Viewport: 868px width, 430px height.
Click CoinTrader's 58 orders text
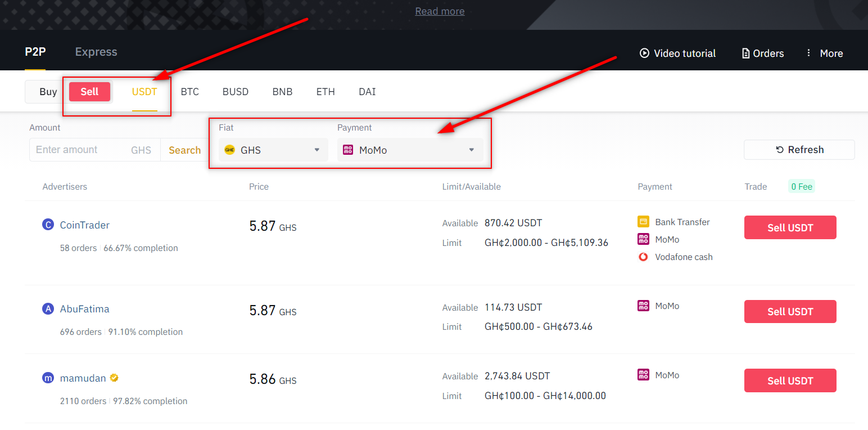tap(78, 248)
